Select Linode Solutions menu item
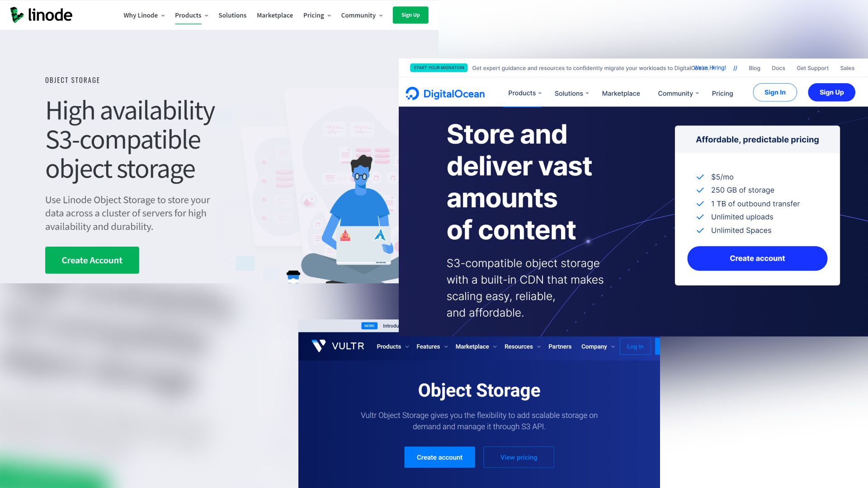This screenshot has width=868, height=488. pos(232,14)
